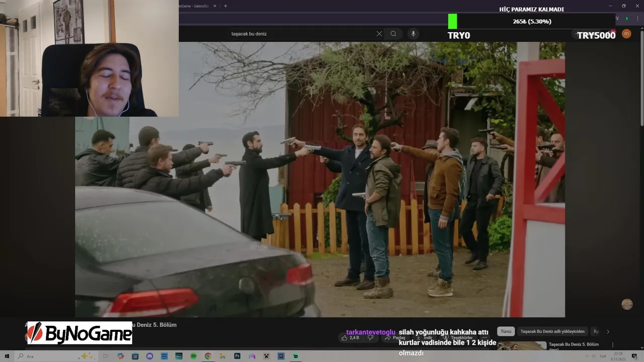
Task: Open Task View from the taskbar
Action: click(106, 356)
